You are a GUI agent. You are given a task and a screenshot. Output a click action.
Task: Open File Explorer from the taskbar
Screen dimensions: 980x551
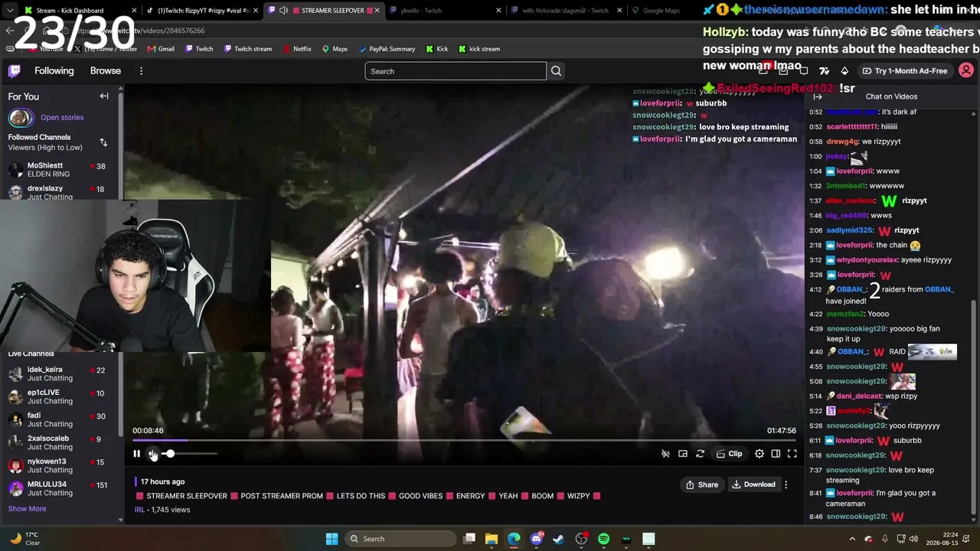(492, 539)
